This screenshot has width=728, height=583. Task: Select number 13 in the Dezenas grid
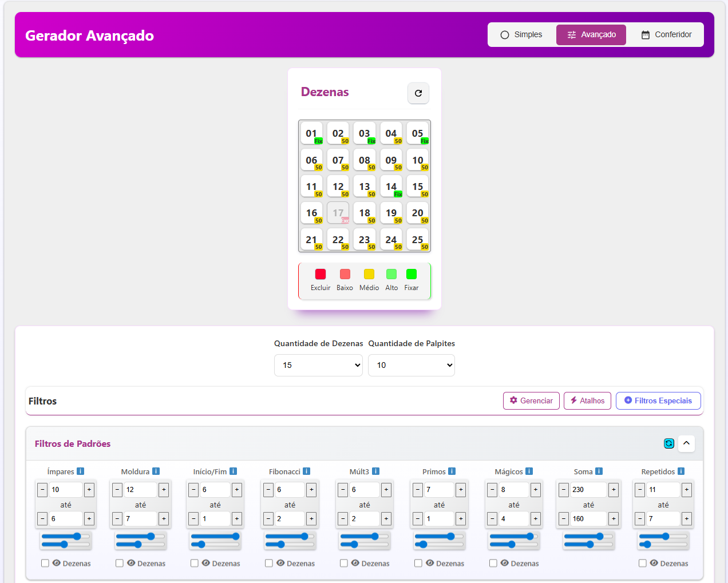tap(365, 187)
